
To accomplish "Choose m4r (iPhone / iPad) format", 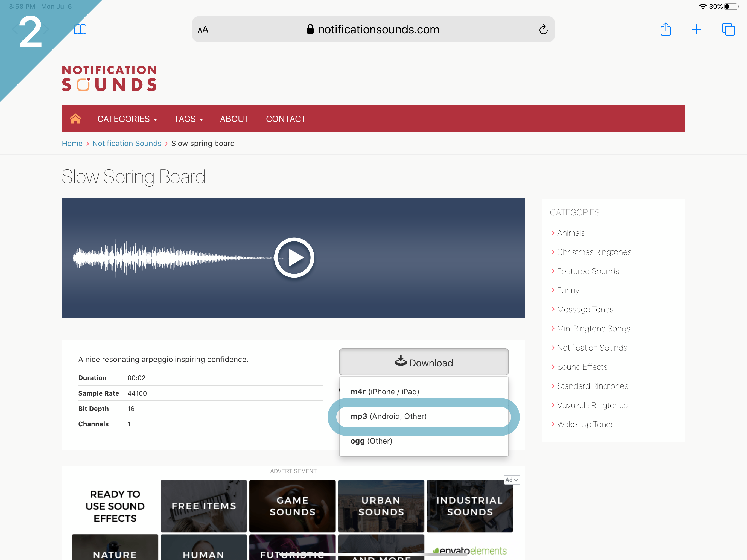I will point(385,392).
